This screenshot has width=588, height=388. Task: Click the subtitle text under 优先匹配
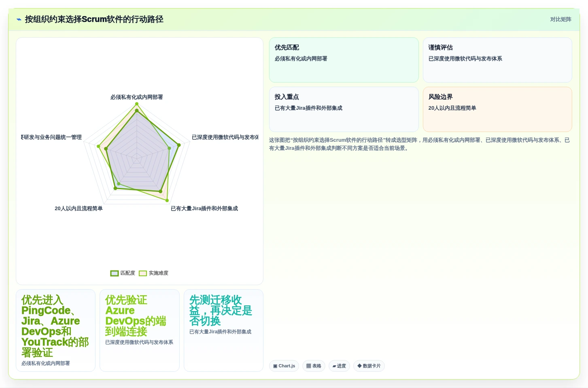301,59
